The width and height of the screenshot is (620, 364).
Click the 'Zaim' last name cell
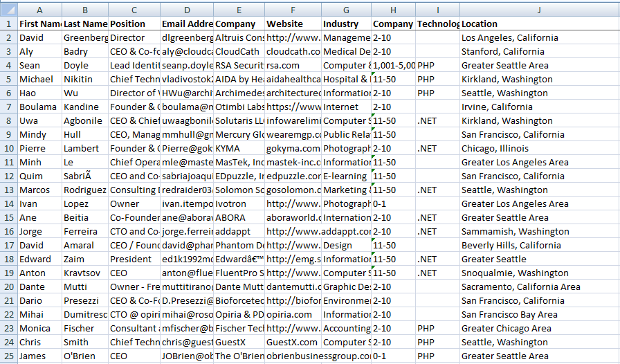pos(85,259)
